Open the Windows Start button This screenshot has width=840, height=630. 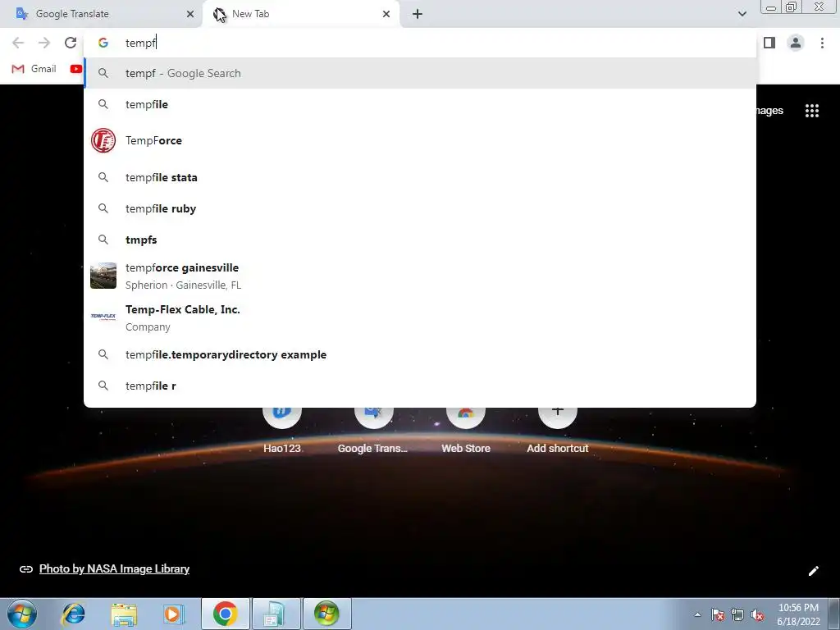22,614
